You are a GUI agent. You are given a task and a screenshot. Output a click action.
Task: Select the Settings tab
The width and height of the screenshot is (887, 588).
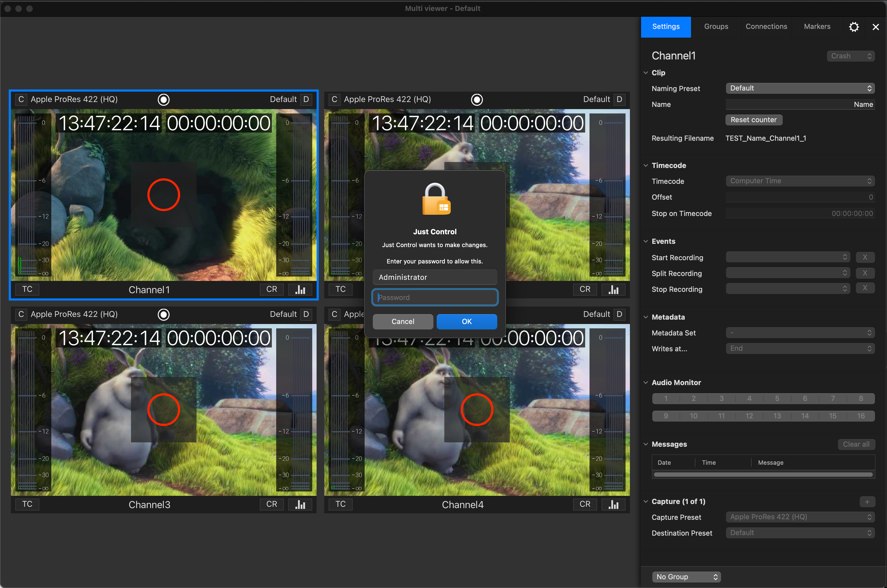(666, 27)
